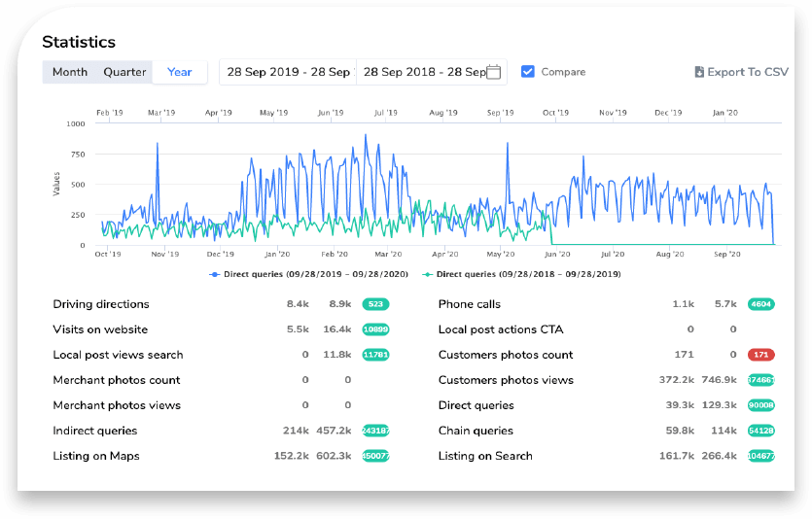Select the Listing on Maps metric
This screenshot has width=812, height=519.
[x=96, y=456]
